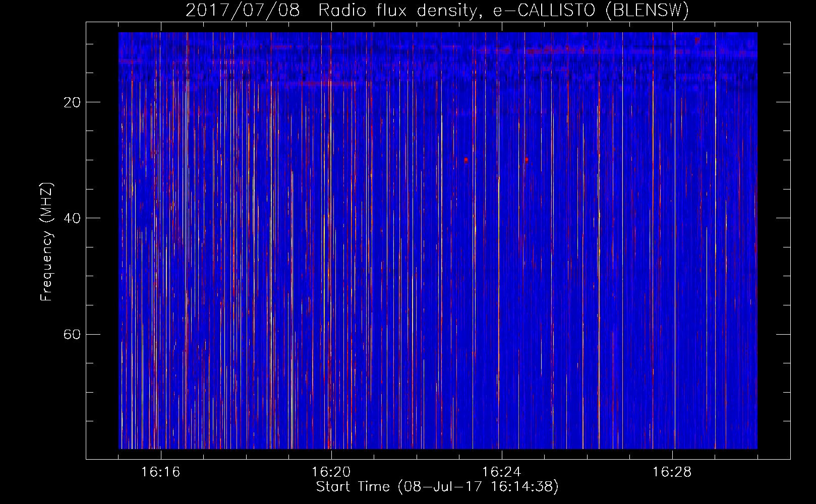Click the 16:28 time tick label
816x504 pixels.
pyautogui.click(x=672, y=472)
